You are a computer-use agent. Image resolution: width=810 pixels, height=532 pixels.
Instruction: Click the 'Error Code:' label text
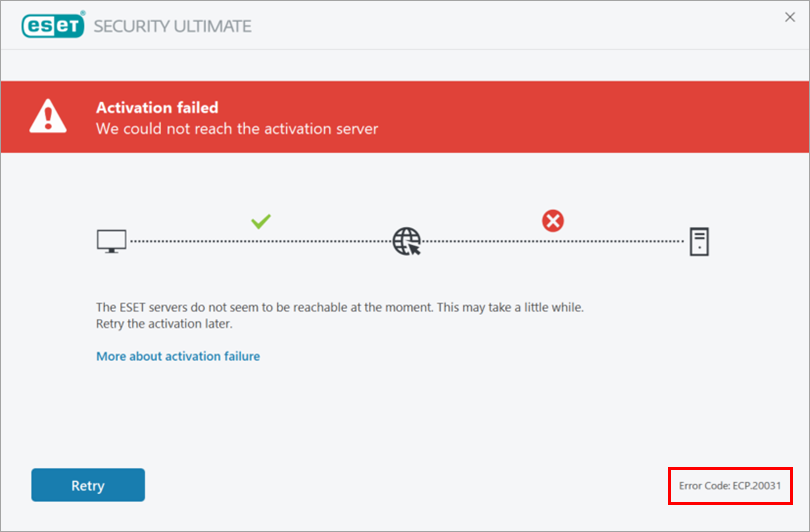coord(704,486)
